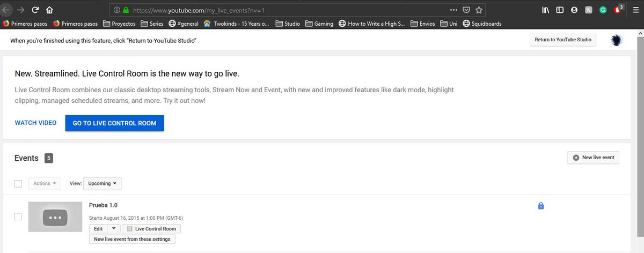Open the #general bookmark
The height and width of the screenshot is (253, 644).
(x=184, y=24)
